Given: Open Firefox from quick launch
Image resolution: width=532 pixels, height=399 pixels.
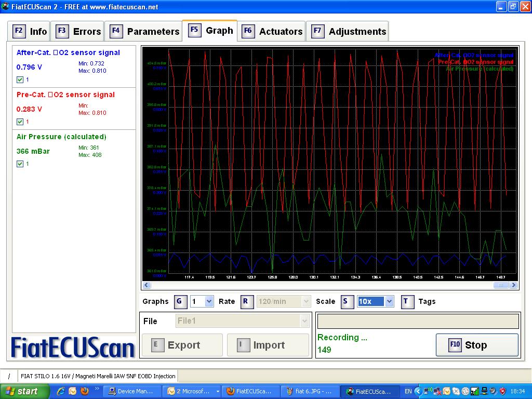Looking at the screenshot, I should click(85, 391).
